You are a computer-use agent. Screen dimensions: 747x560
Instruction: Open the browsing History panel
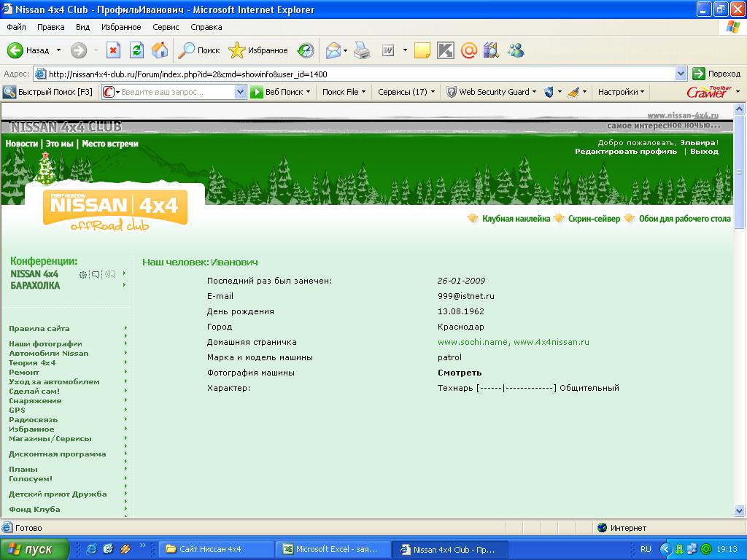(306, 50)
